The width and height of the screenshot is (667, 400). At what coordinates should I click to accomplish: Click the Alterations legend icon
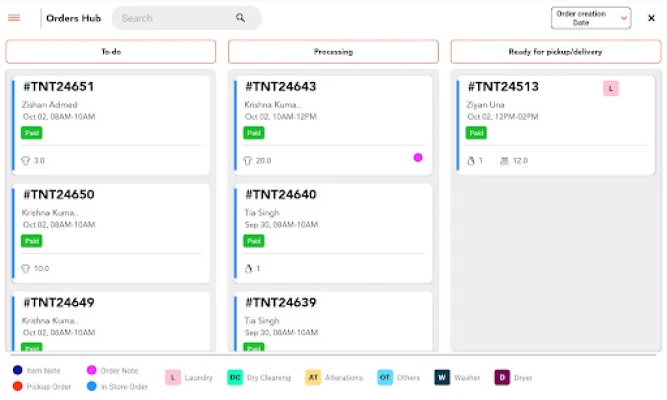coord(312,377)
